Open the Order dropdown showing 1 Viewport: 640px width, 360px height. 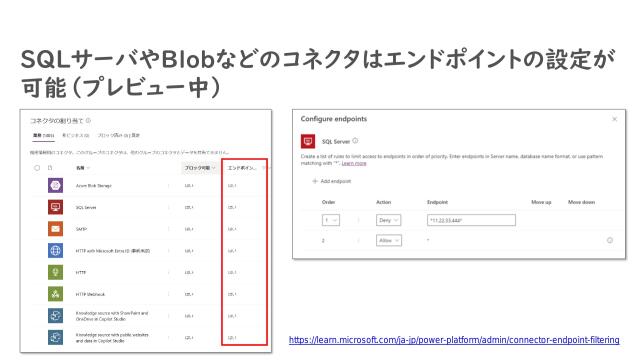coord(331,220)
